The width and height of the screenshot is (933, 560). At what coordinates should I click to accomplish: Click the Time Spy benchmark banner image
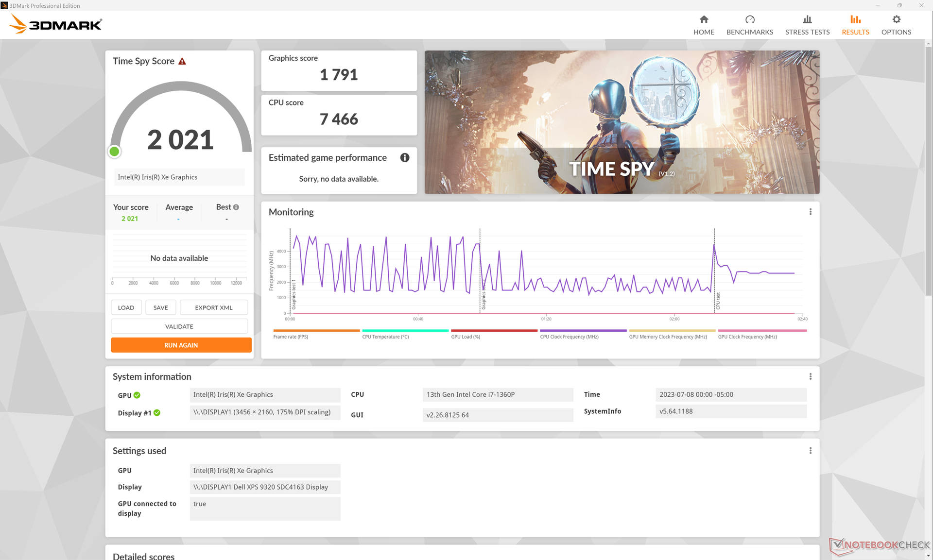[622, 122]
